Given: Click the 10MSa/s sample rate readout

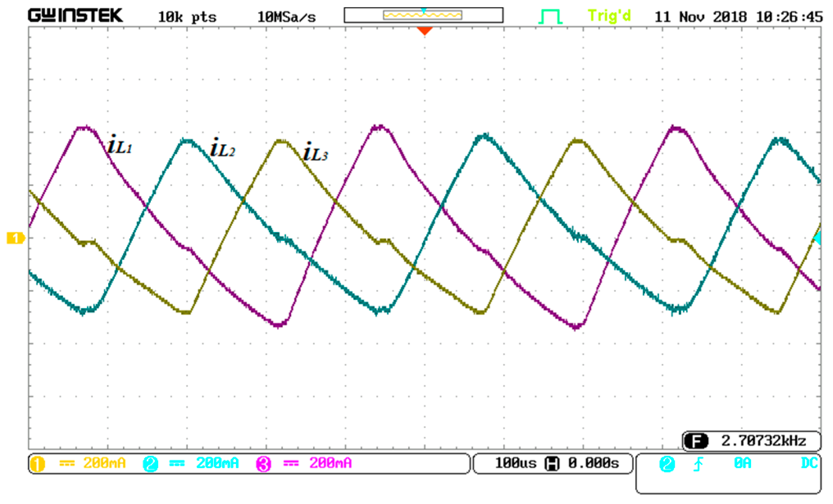Looking at the screenshot, I should (x=286, y=17).
